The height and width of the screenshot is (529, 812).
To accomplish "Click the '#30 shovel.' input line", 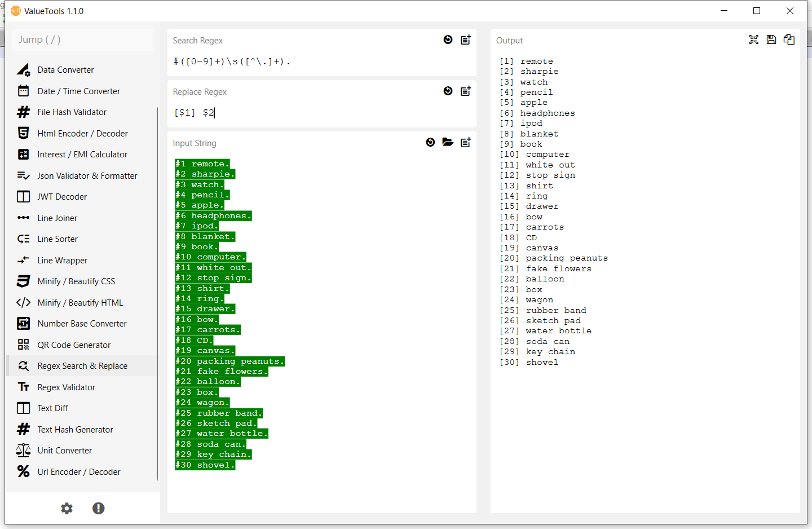I will (x=205, y=465).
